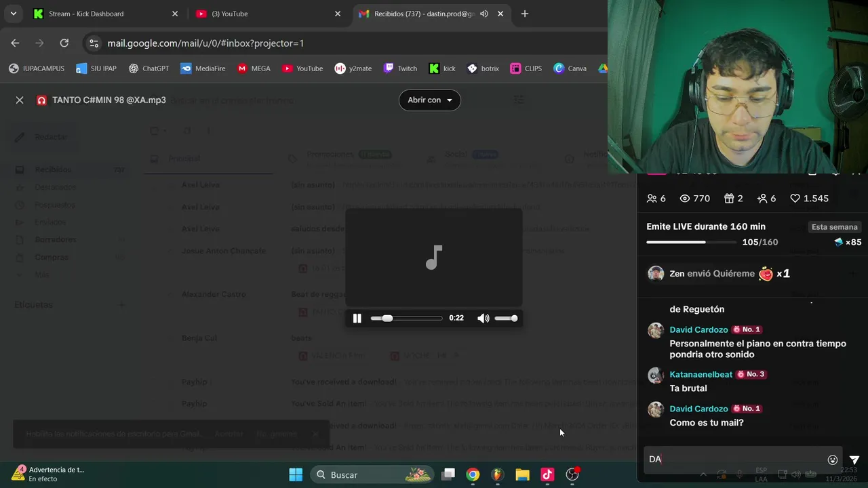The width and height of the screenshot is (868, 488).
Task: Reload the current page
Action: 64,43
